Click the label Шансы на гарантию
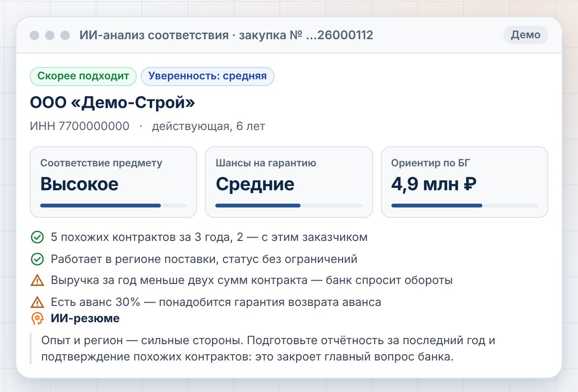This screenshot has height=392, width=578. pos(266,163)
